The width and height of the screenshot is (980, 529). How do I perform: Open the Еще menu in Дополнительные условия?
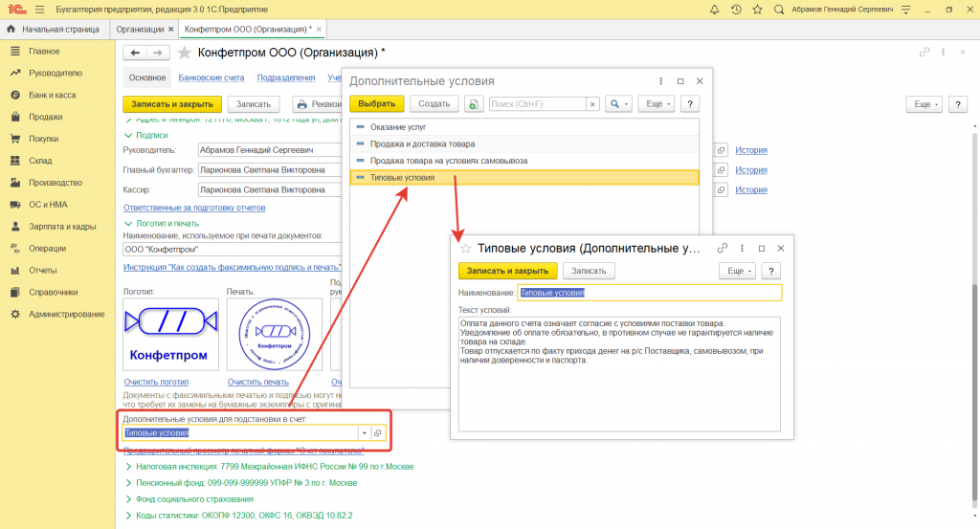coord(656,103)
